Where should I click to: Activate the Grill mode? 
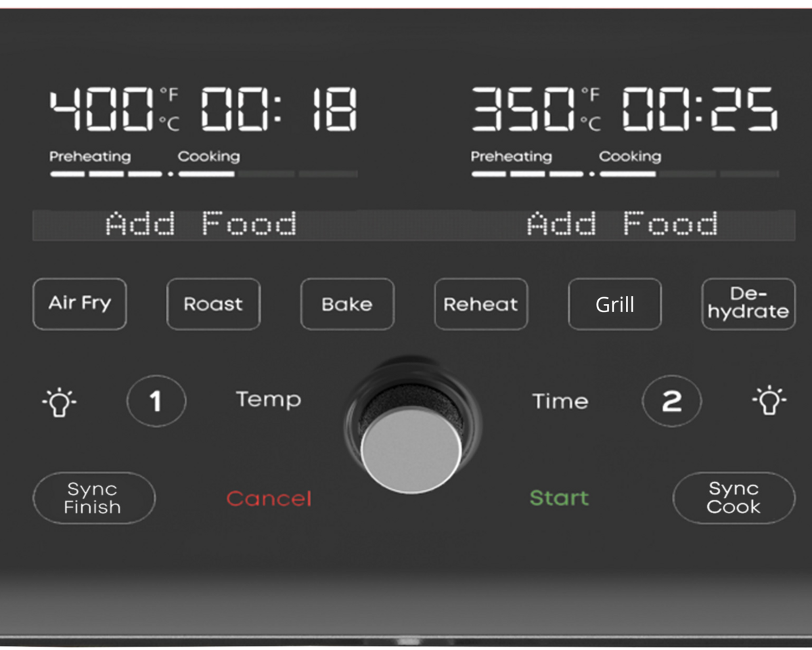click(x=614, y=304)
